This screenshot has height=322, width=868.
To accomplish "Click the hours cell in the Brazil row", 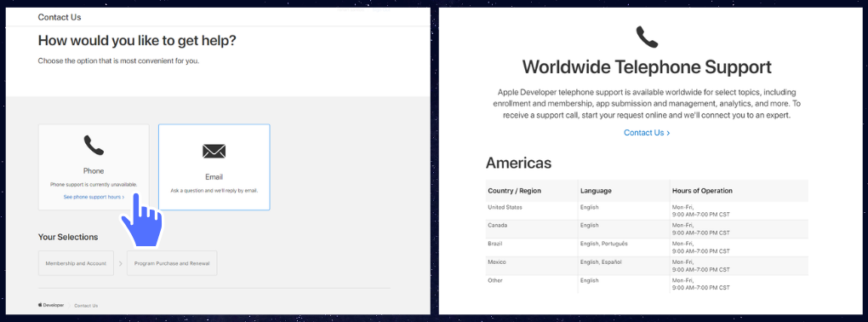I will pos(739,247).
